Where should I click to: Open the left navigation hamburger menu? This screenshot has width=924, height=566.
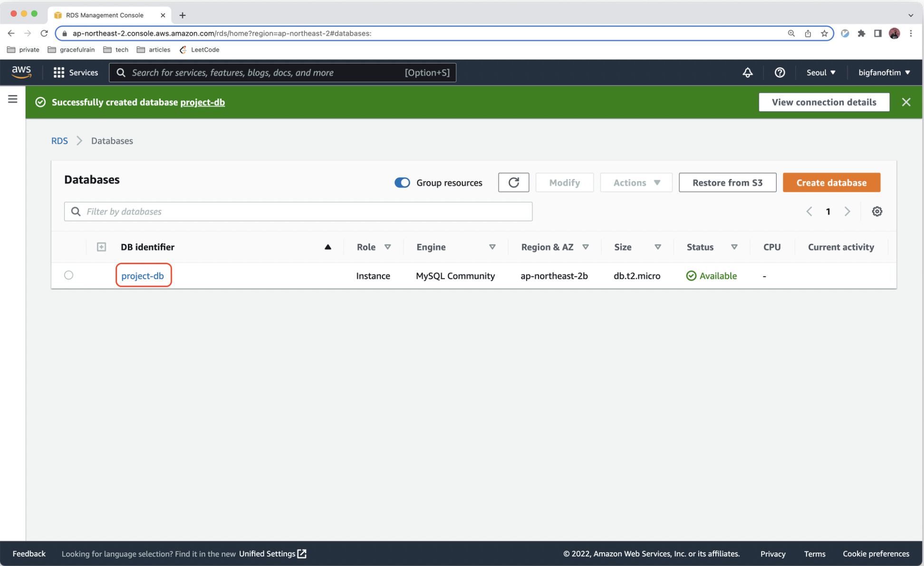tap(13, 99)
